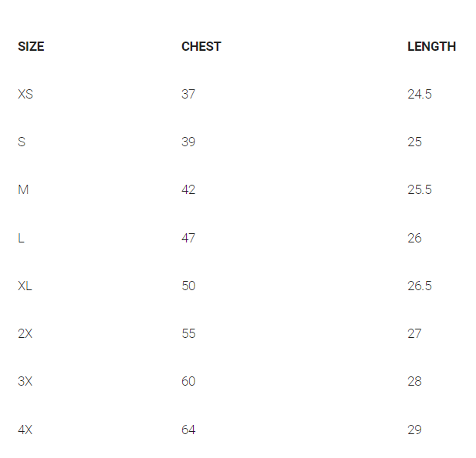Viewport: 476px width, 458px height.
Task: Select the S size row label
Action: (x=22, y=142)
